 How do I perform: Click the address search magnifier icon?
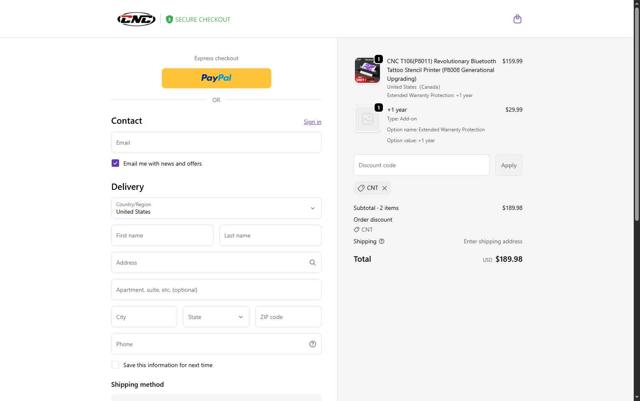pyautogui.click(x=313, y=263)
